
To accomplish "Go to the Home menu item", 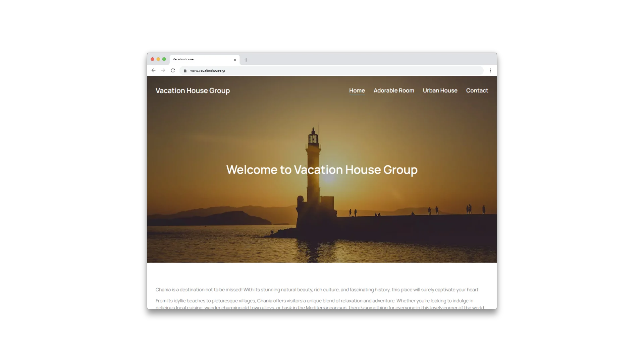I will [x=357, y=90].
